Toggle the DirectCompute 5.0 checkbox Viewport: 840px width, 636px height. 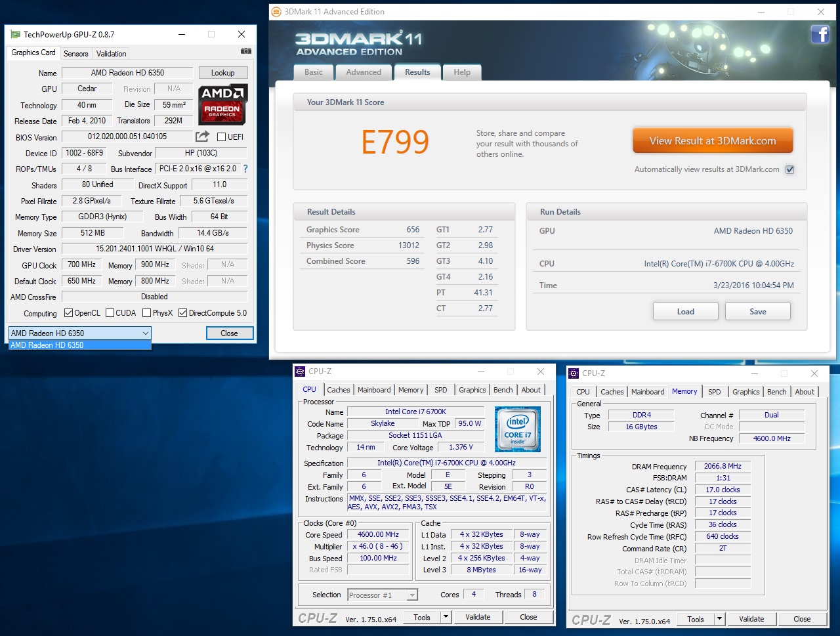[182, 313]
